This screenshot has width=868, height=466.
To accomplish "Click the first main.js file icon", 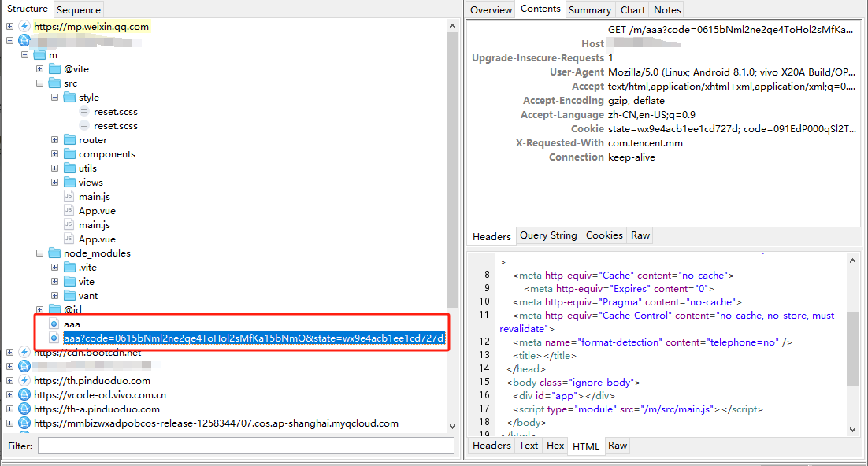I will tap(69, 196).
